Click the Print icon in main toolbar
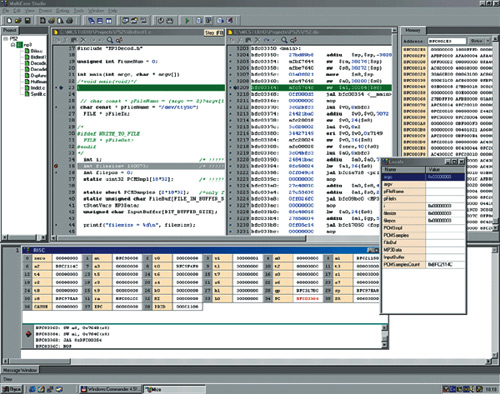Image resolution: width=500 pixels, height=394 pixels. pyautogui.click(x=69, y=21)
